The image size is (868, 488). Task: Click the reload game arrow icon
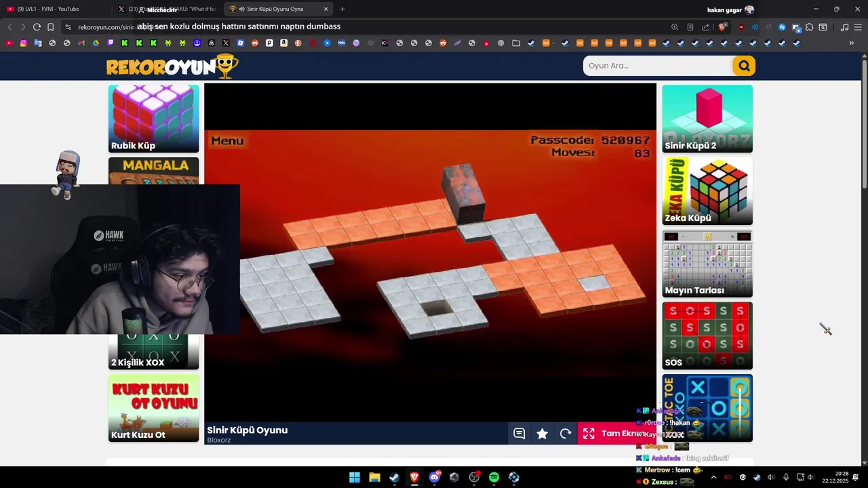566,434
